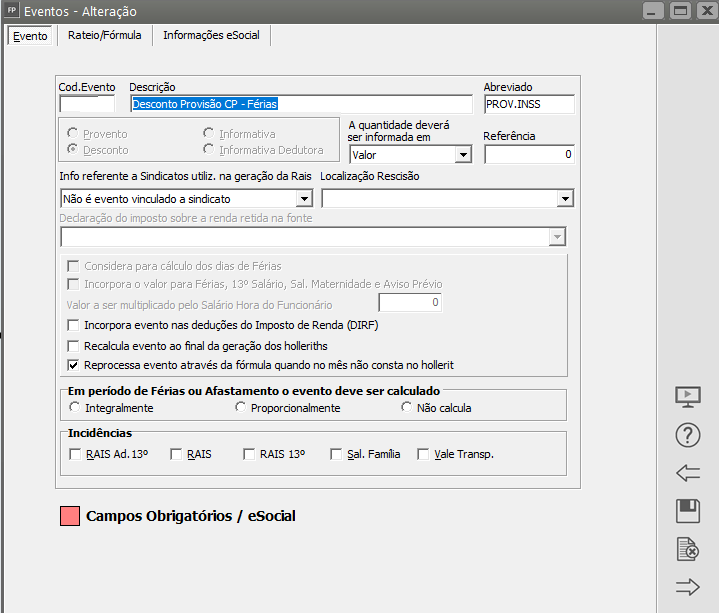Save the event with the floppy disk icon
The height and width of the screenshot is (613, 719).
click(x=687, y=511)
